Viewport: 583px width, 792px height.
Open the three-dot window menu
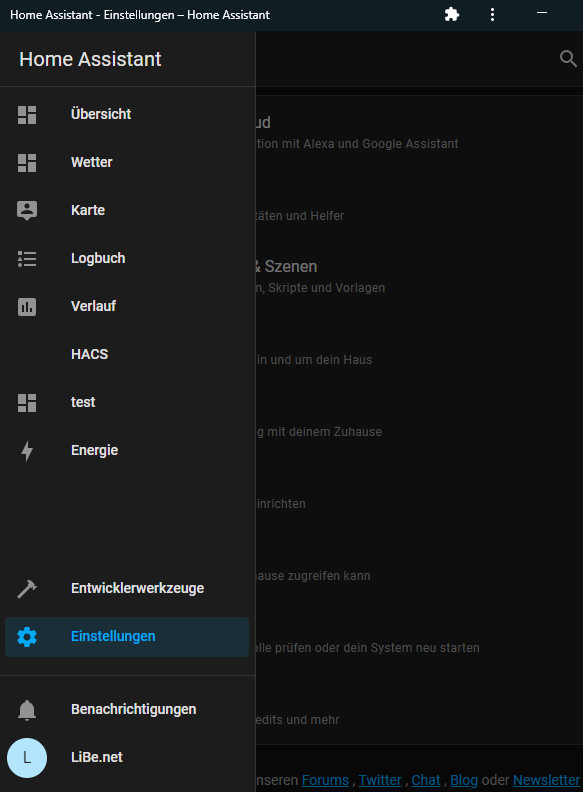point(492,14)
